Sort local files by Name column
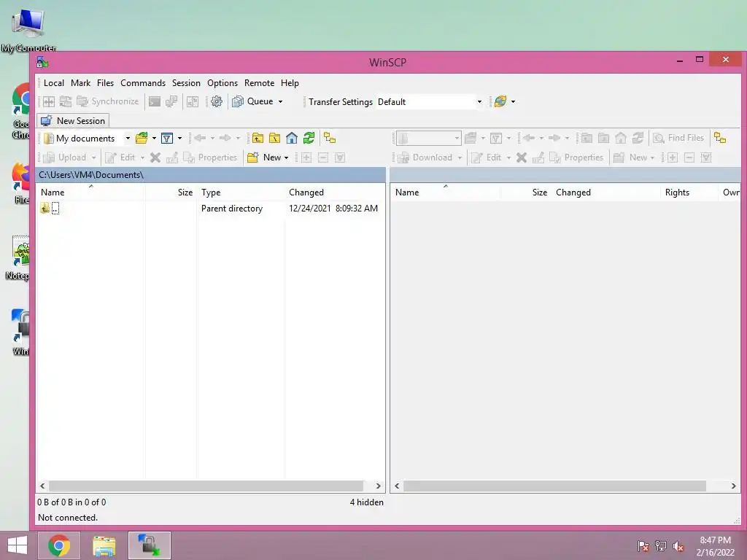Screen dimensions: 747x560 tap(90, 192)
